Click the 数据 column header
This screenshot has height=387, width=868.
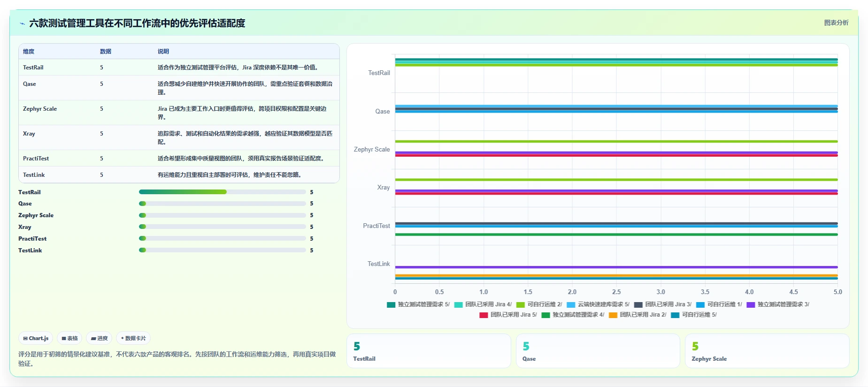(106, 52)
